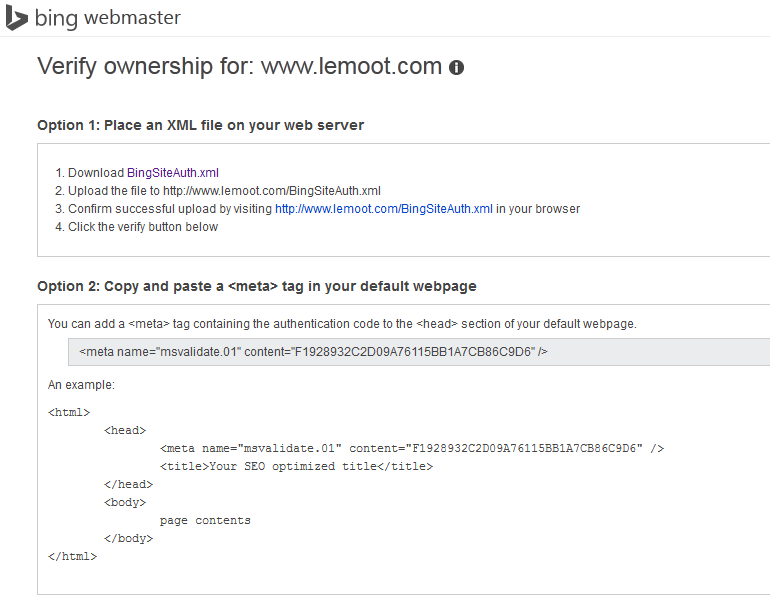
Task: Click the example meta line in code sample
Action: (412, 448)
